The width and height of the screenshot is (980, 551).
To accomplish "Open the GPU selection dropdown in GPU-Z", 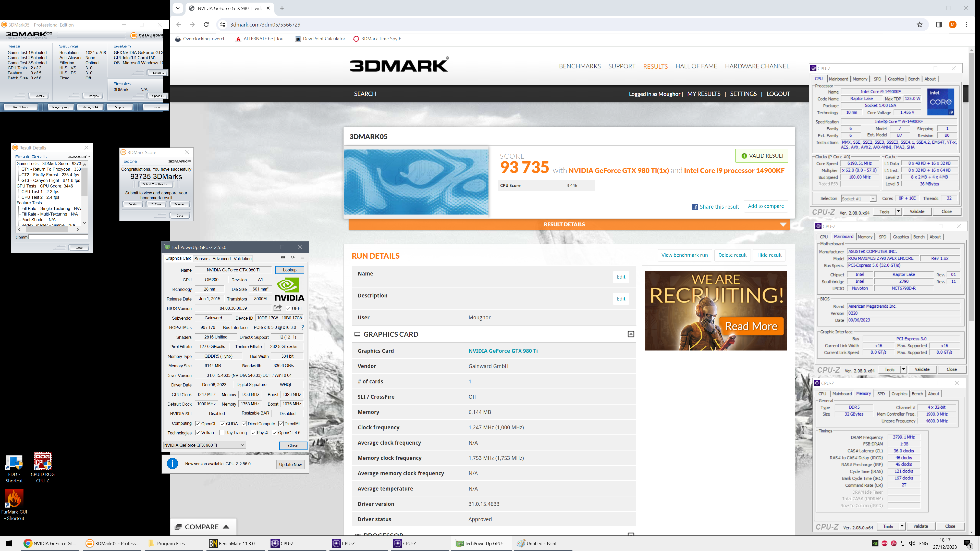I will point(204,445).
